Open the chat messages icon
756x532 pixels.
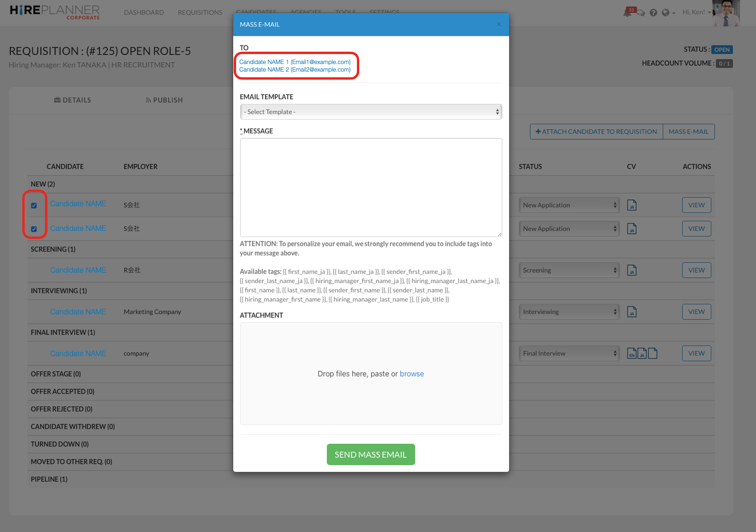(641, 13)
